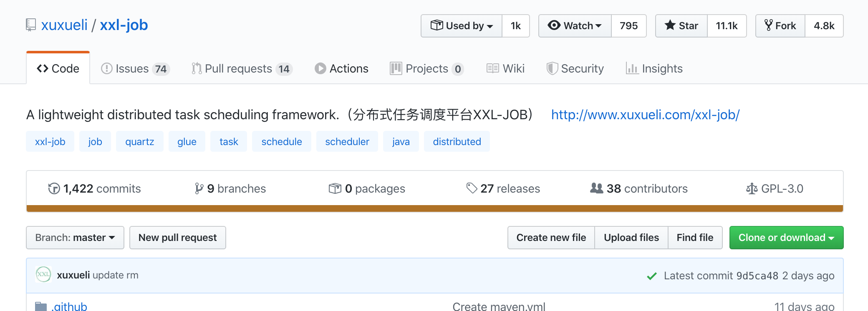The image size is (868, 311).
Task: Select the java topic tag
Action: coord(401,141)
